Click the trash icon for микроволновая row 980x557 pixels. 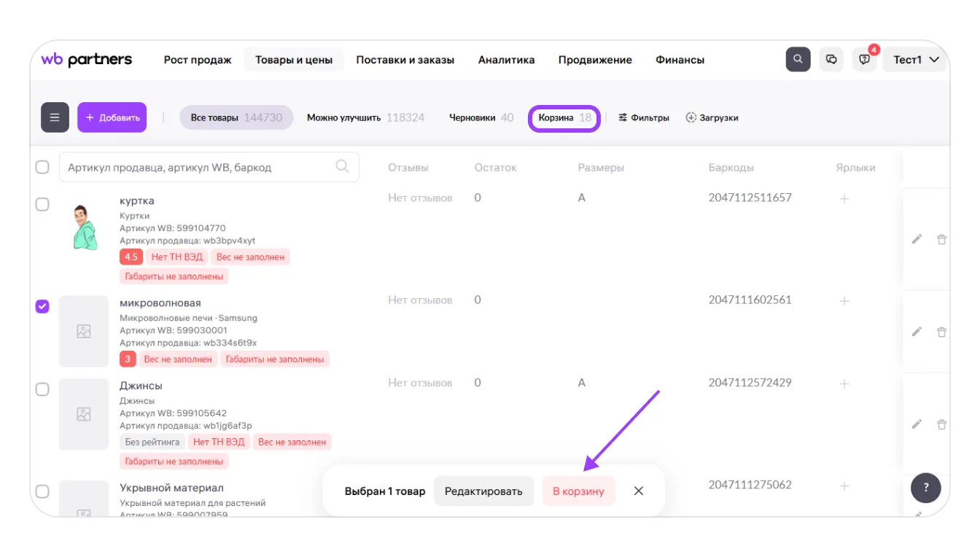[941, 332]
